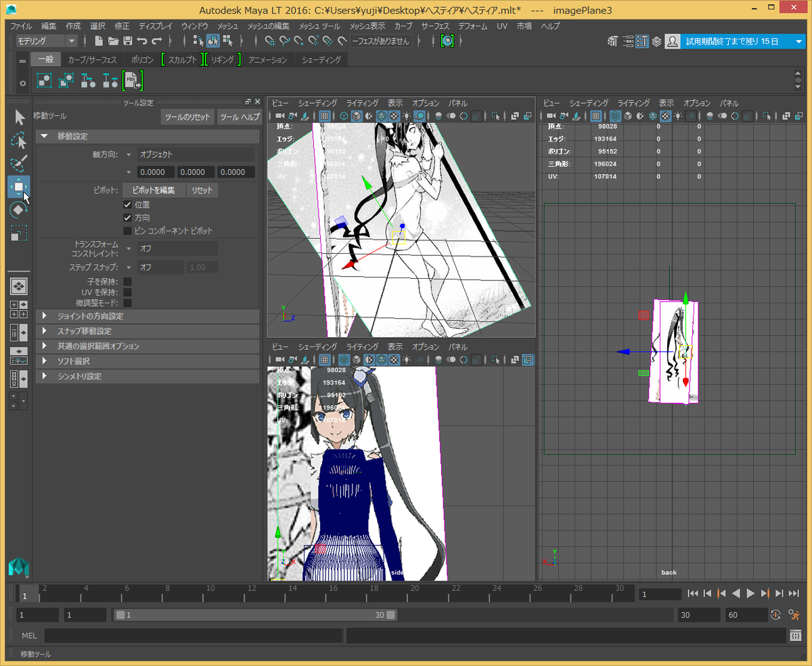
Task: Expand the スナップ移動設定 section
Action: (x=148, y=331)
